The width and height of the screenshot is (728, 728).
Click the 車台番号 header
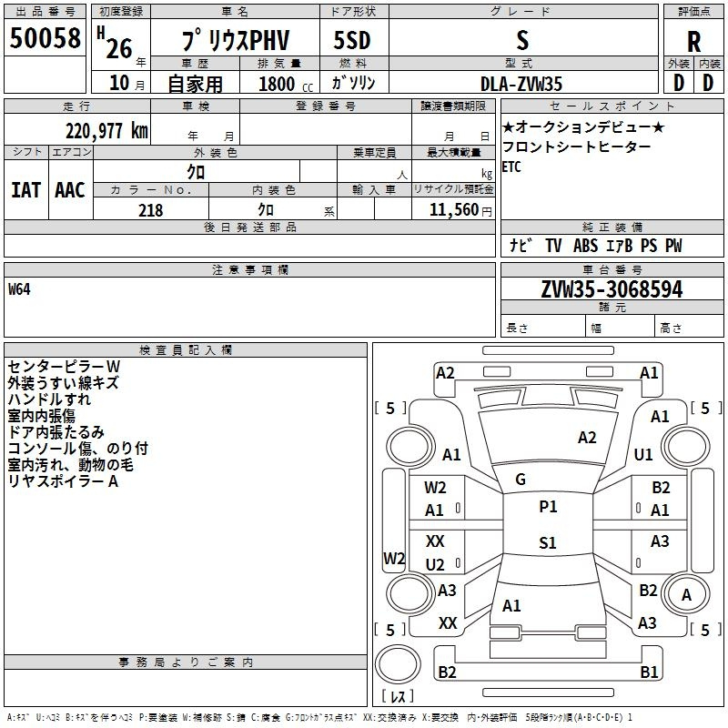pos(612,269)
